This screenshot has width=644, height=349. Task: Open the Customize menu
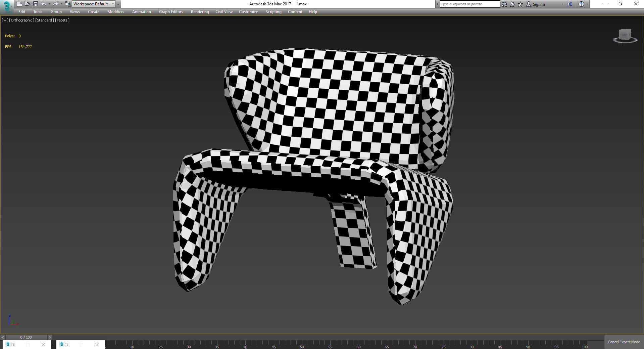click(248, 12)
